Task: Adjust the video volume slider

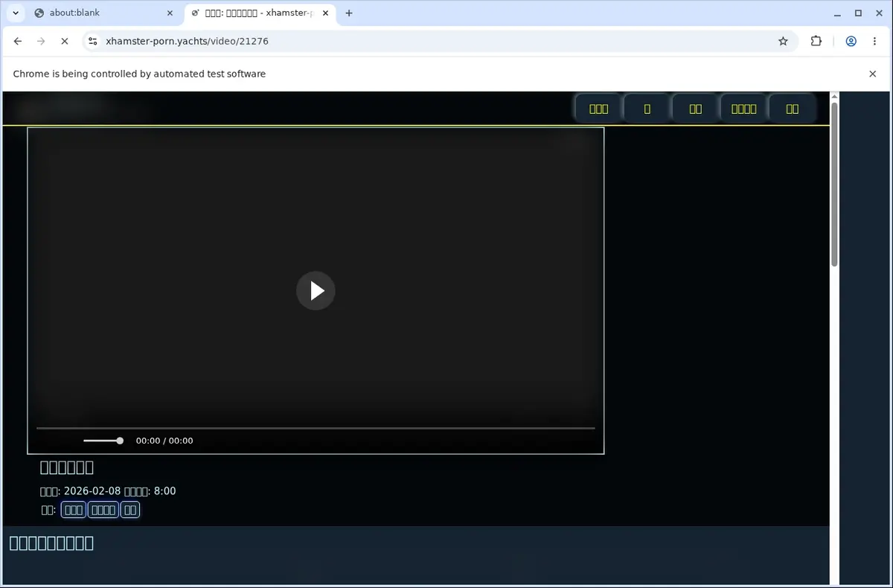Action: [103, 441]
